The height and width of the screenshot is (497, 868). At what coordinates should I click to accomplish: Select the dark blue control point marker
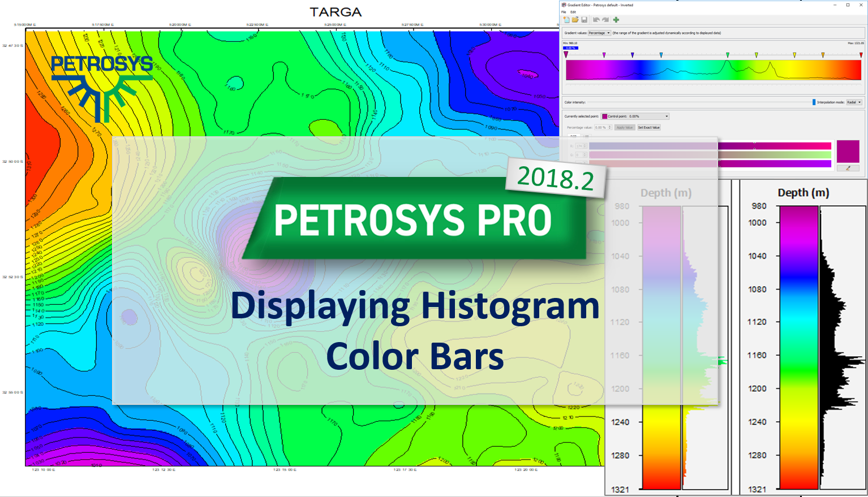click(x=633, y=55)
